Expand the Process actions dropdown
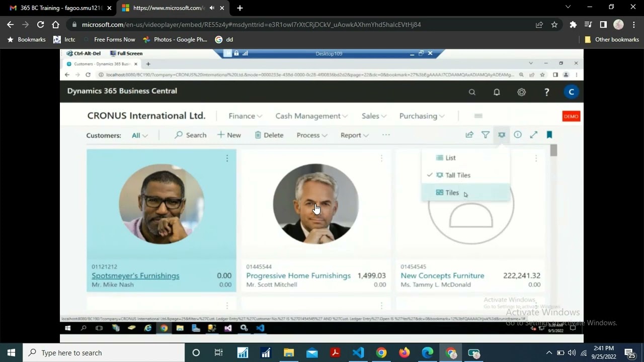The image size is (644, 362). tap(312, 135)
